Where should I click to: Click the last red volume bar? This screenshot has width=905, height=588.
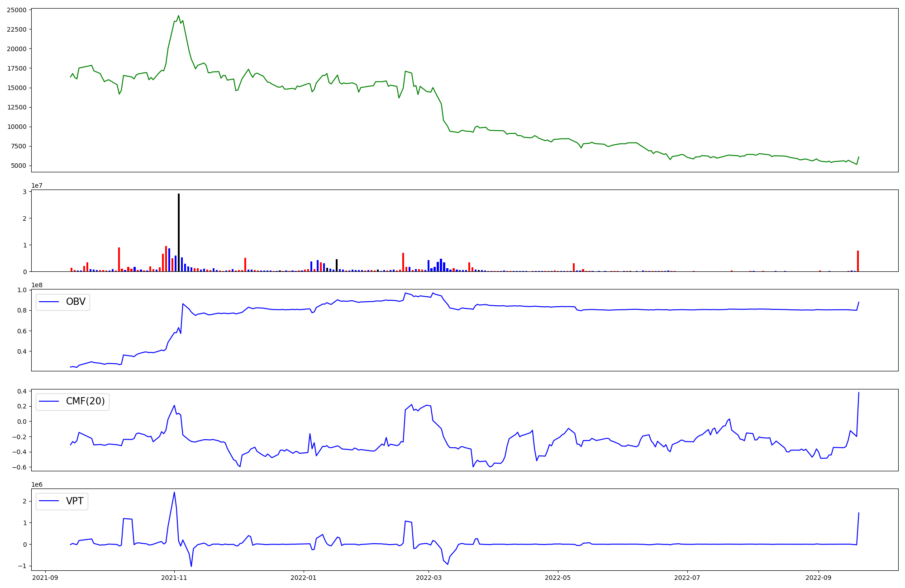pyautogui.click(x=858, y=261)
